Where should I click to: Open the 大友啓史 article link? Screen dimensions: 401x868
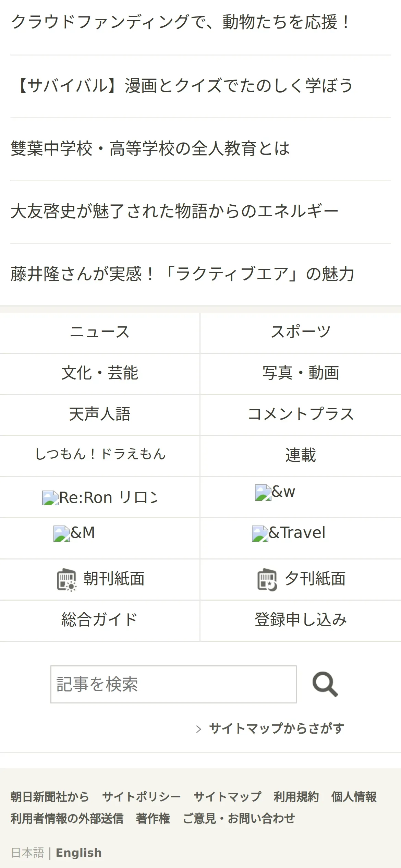[174, 211]
